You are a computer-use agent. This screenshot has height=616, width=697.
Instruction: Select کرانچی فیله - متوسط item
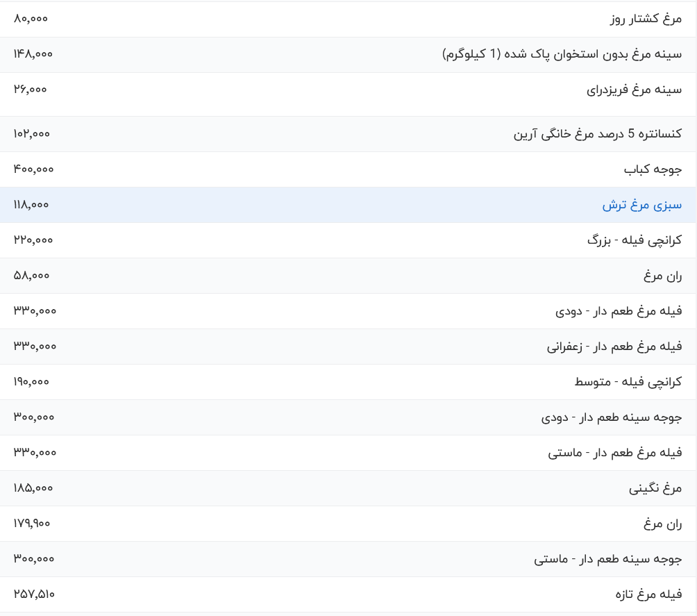point(628,382)
